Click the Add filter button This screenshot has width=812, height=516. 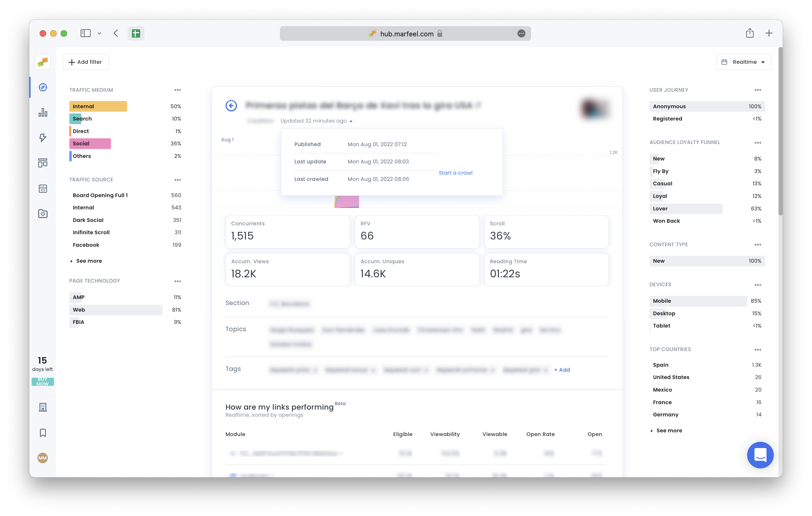(x=86, y=62)
